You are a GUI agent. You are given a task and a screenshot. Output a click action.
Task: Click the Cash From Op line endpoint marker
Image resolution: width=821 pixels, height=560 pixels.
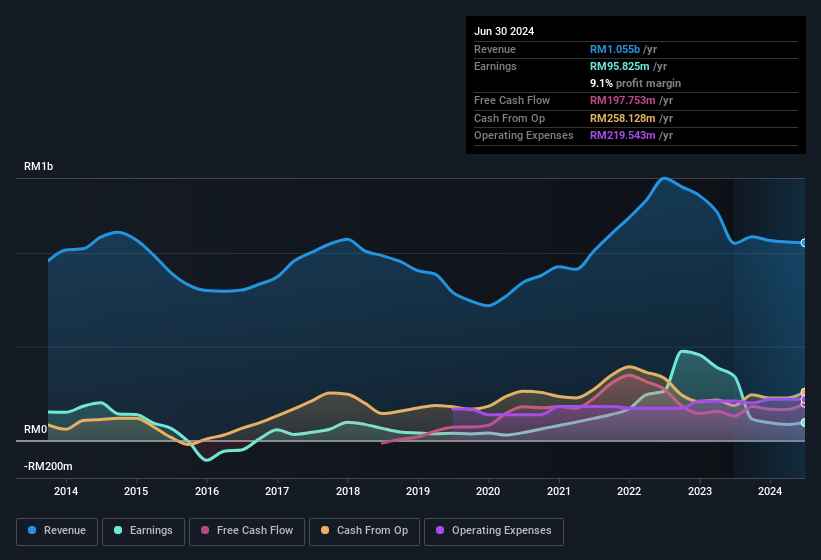click(803, 393)
